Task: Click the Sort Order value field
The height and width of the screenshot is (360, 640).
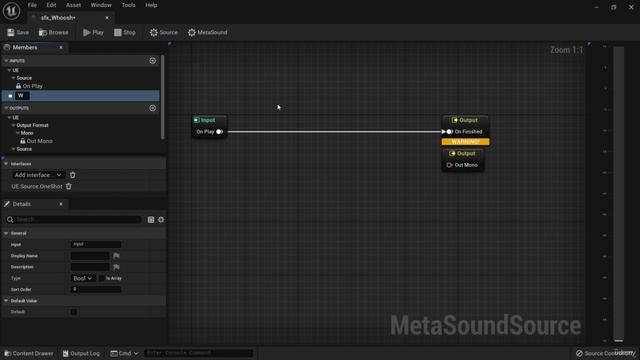Action: coord(96,289)
